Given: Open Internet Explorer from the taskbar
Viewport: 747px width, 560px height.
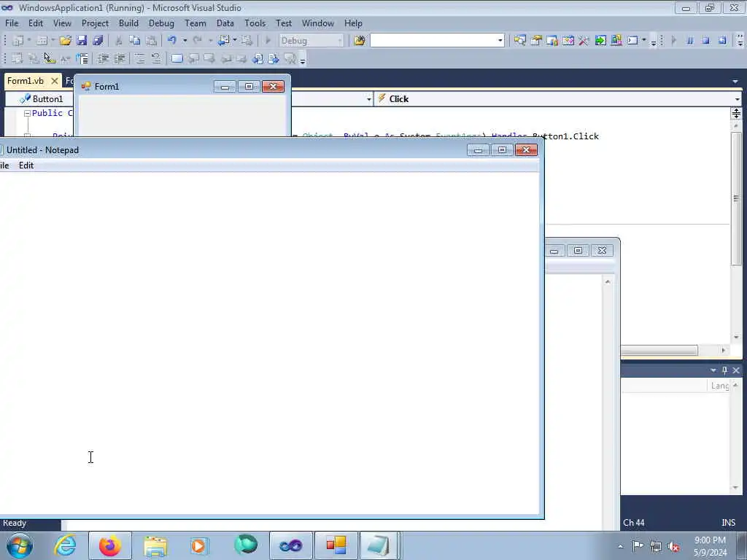Looking at the screenshot, I should coord(65,545).
